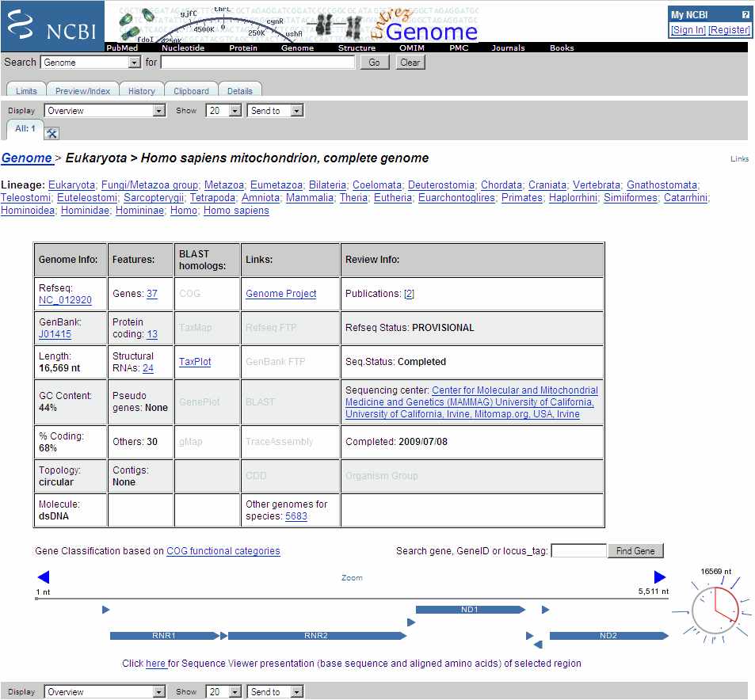This screenshot has height=700, width=755.
Task: Open the Search database dropdown (Genome)
Action: point(90,63)
